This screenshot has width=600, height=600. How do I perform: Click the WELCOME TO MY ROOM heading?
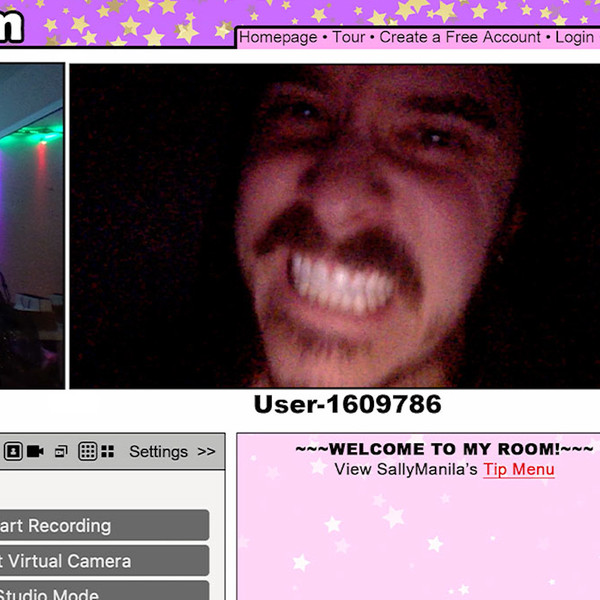(444, 449)
